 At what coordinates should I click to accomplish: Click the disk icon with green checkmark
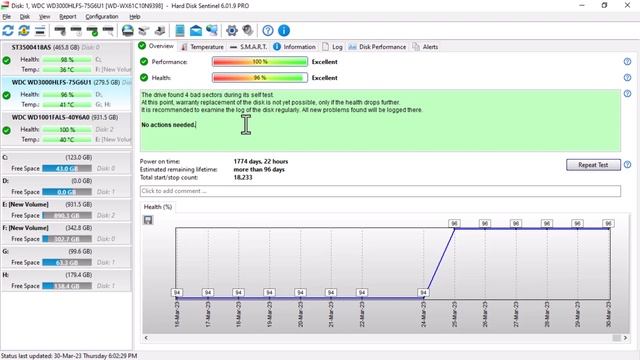coord(92,31)
